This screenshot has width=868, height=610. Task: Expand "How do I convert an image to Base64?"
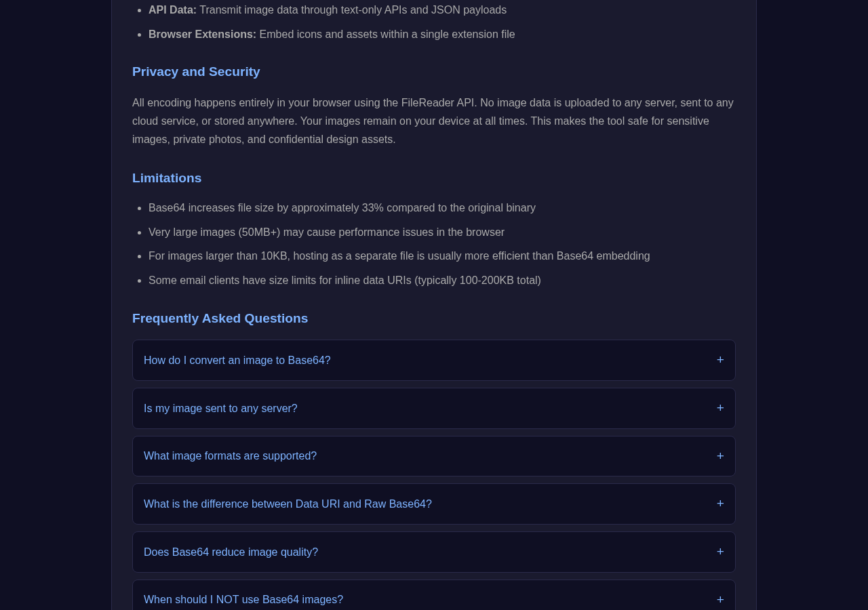(x=434, y=360)
